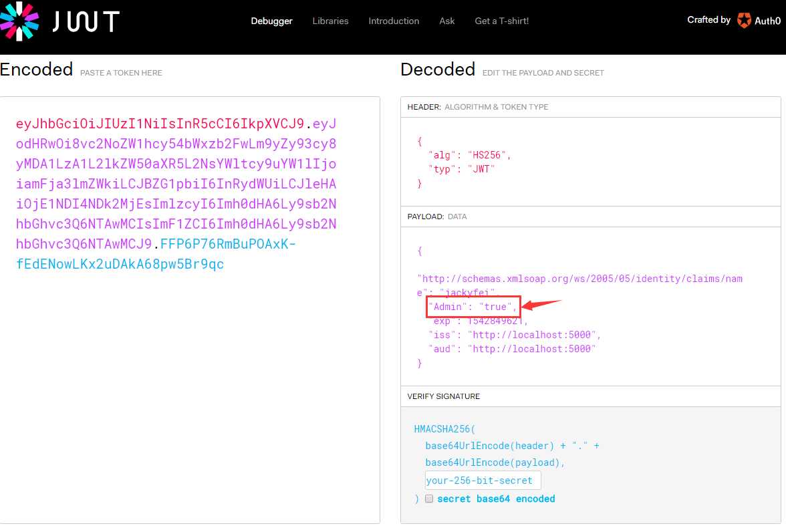Click the HEADER: ALGORITHM & TOKEN TYPE label

coord(478,107)
